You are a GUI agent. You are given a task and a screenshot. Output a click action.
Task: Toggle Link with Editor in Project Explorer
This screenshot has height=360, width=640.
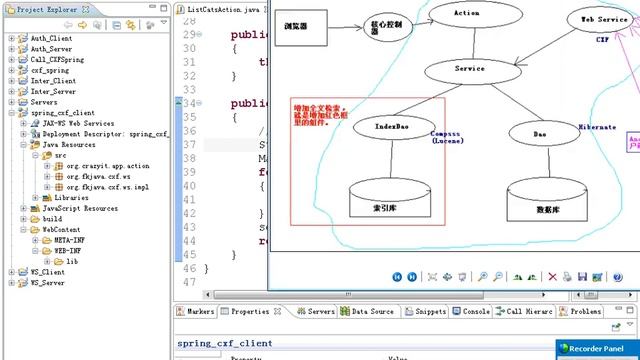131,25
